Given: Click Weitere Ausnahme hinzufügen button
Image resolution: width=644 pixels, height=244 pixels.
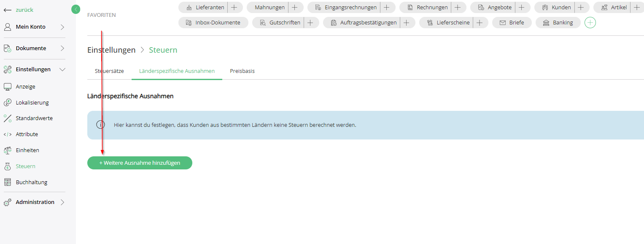Looking at the screenshot, I should click(140, 163).
